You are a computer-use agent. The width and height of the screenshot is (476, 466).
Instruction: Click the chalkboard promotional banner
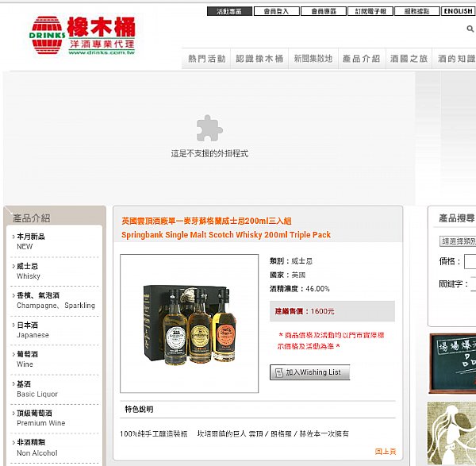[x=452, y=364]
